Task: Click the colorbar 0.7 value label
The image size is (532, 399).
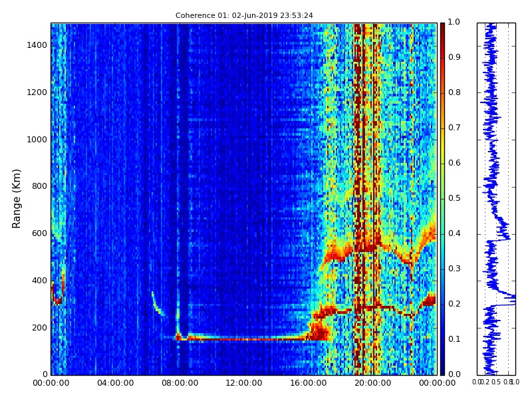Action: tap(454, 128)
